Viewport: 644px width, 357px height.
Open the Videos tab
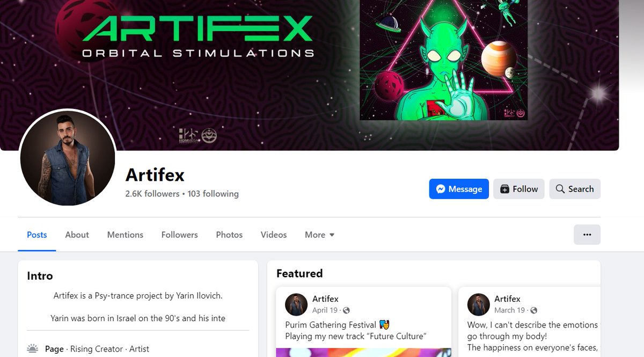coord(274,235)
